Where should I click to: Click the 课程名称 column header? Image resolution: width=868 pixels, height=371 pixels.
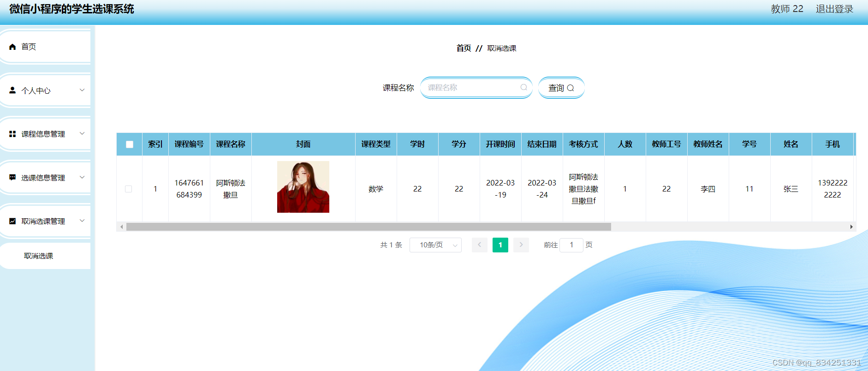point(231,144)
